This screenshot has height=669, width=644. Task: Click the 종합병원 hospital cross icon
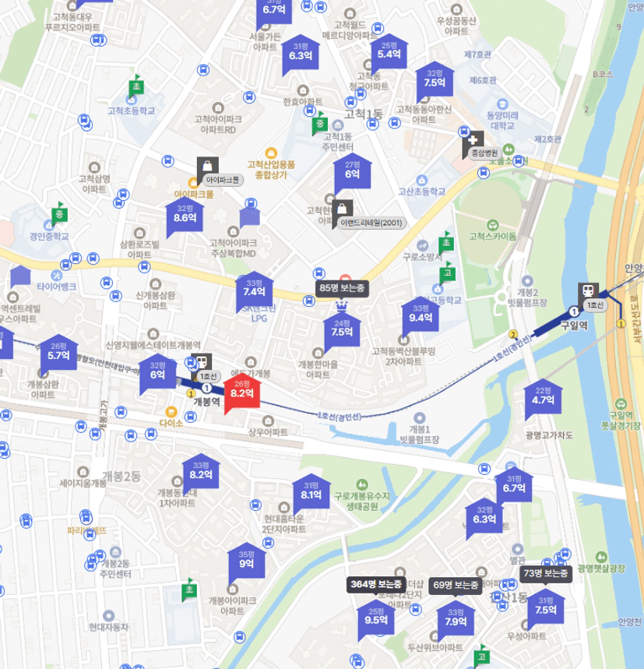(473, 141)
